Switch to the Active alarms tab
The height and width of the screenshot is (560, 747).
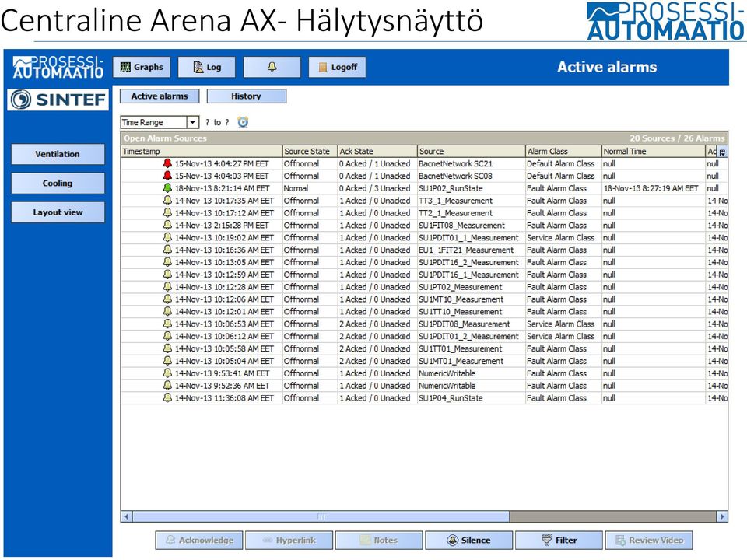click(x=160, y=96)
